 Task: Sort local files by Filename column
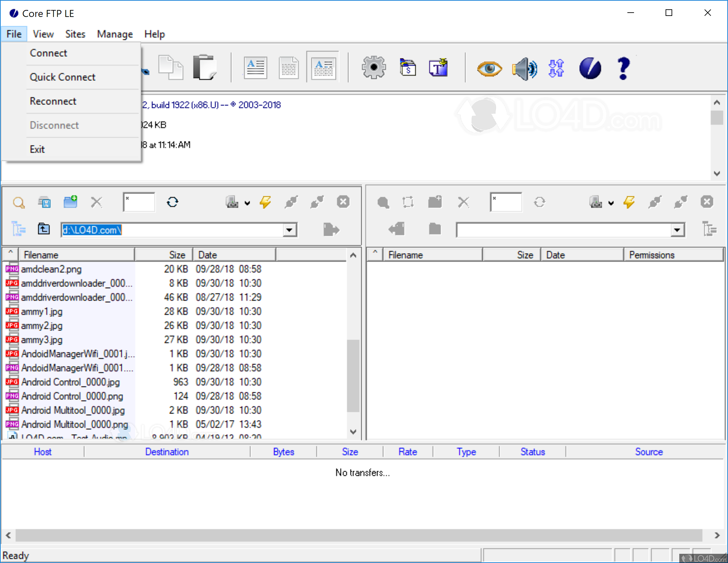(x=77, y=255)
